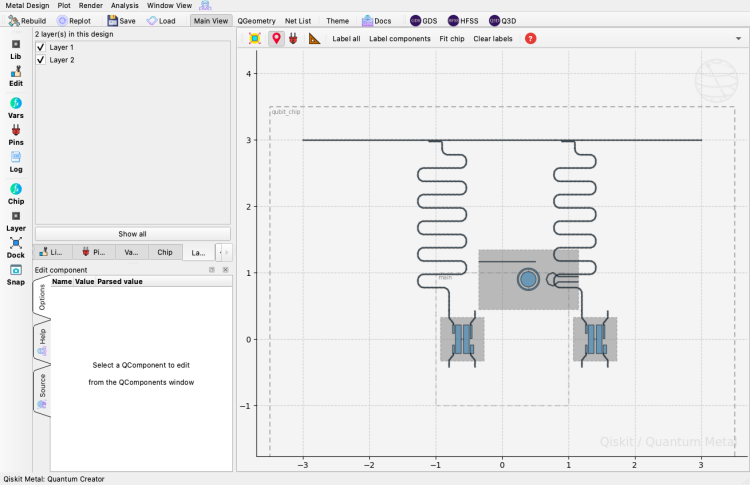Image resolution: width=750 pixels, height=485 pixels.
Task: Toggle the Layer 1 checkbox
Action: coord(41,47)
